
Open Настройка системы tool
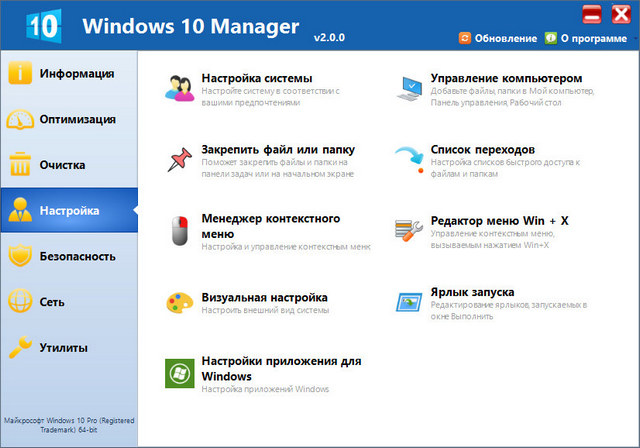(x=257, y=78)
